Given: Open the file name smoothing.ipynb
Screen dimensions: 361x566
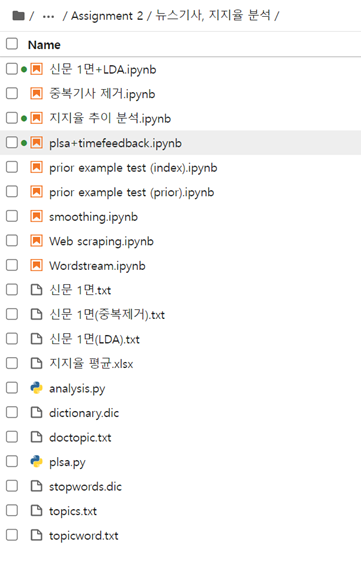Looking at the screenshot, I should [93, 217].
